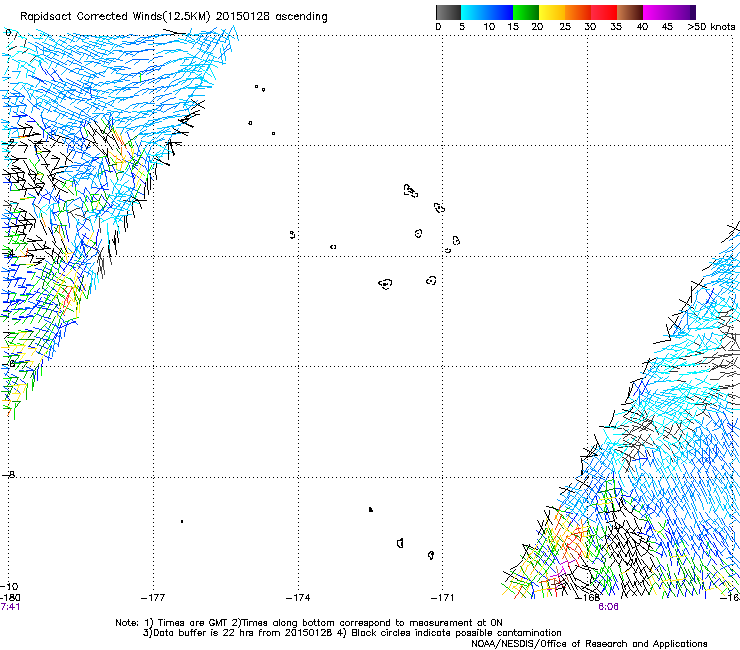Click the "-177" longitude axis label
Image resolution: width=740 pixels, height=650 pixels.
pyautogui.click(x=153, y=598)
